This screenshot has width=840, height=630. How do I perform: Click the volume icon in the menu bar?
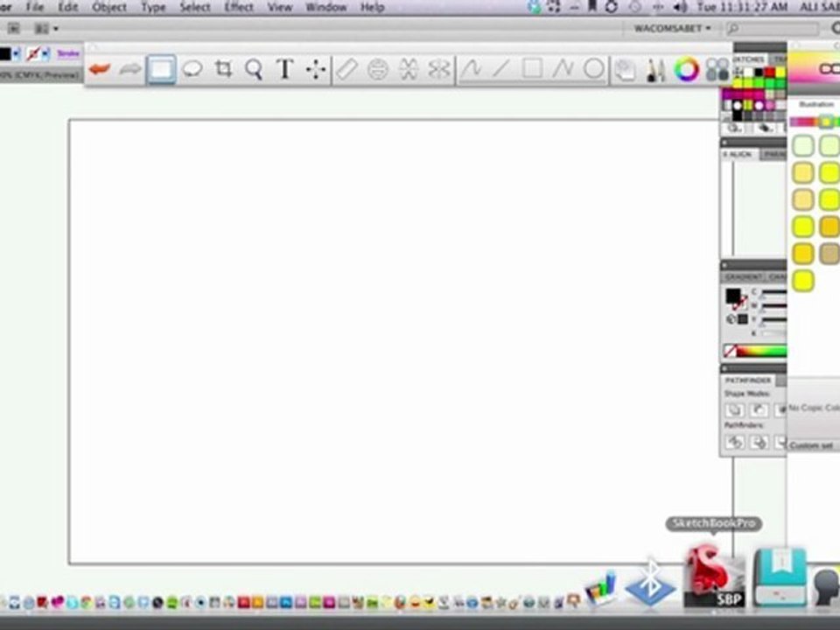(681, 8)
